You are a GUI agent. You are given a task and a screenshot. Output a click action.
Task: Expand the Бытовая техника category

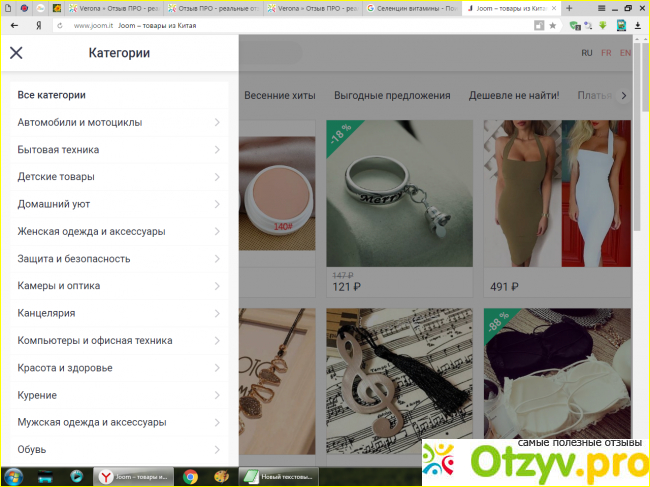[119, 150]
